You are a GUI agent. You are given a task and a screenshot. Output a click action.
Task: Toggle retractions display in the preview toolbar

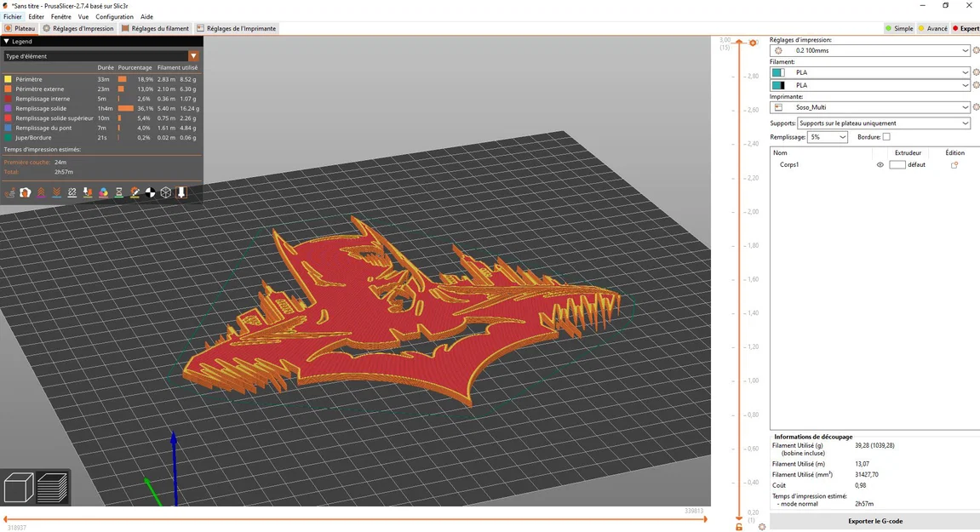[41, 192]
